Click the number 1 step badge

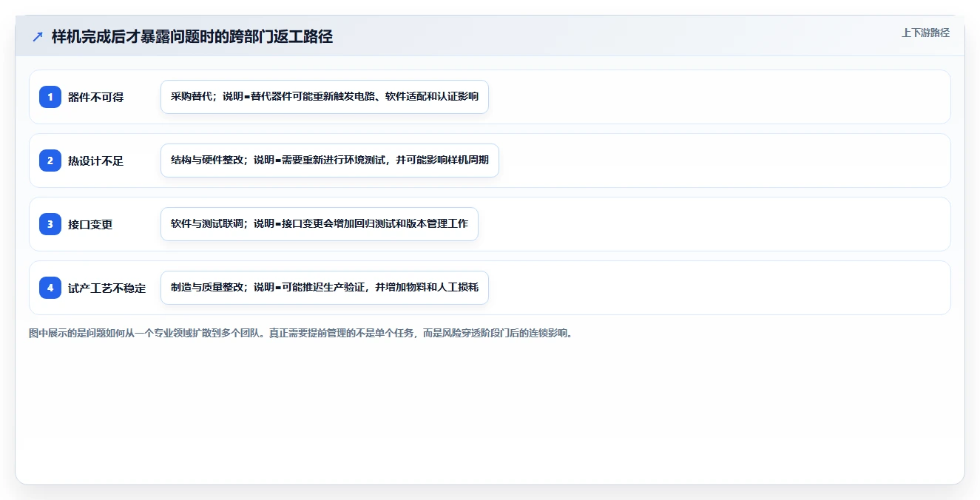50,97
